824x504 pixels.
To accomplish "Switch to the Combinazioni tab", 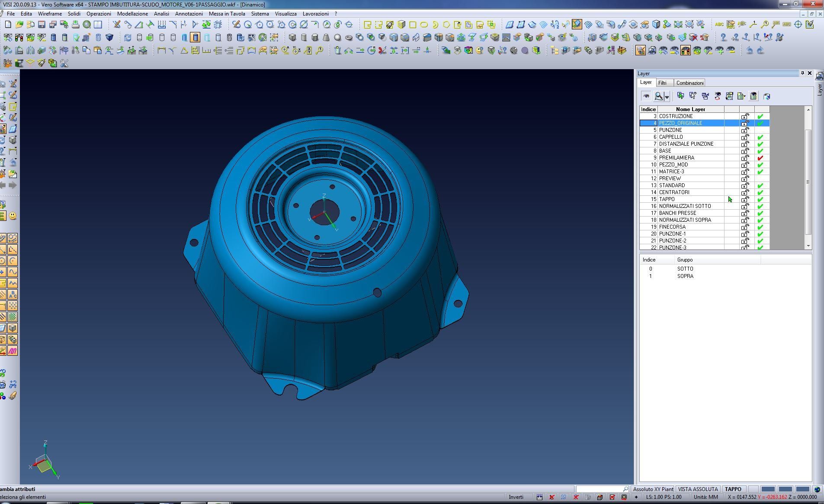I will 689,83.
